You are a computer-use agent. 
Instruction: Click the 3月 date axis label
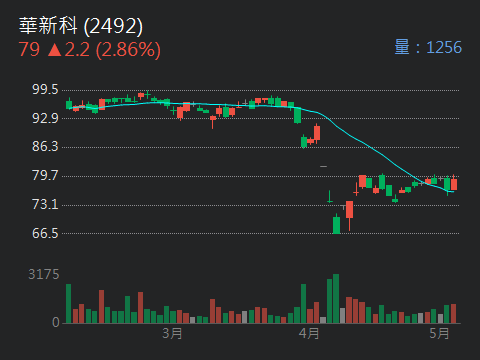click(172, 333)
